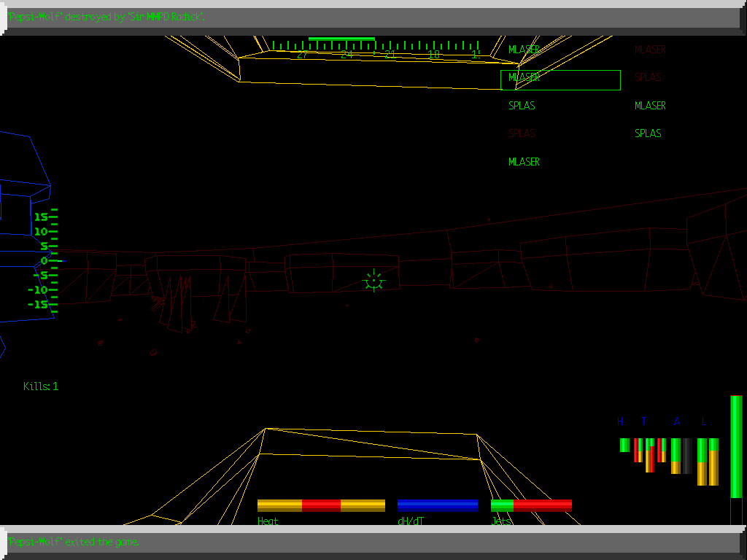Select the crosshair targeting reticle
The width and height of the screenshot is (747, 560).
point(372,280)
